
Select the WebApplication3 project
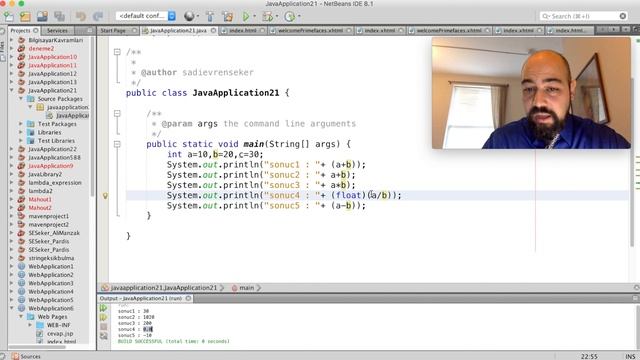[x=51, y=283]
